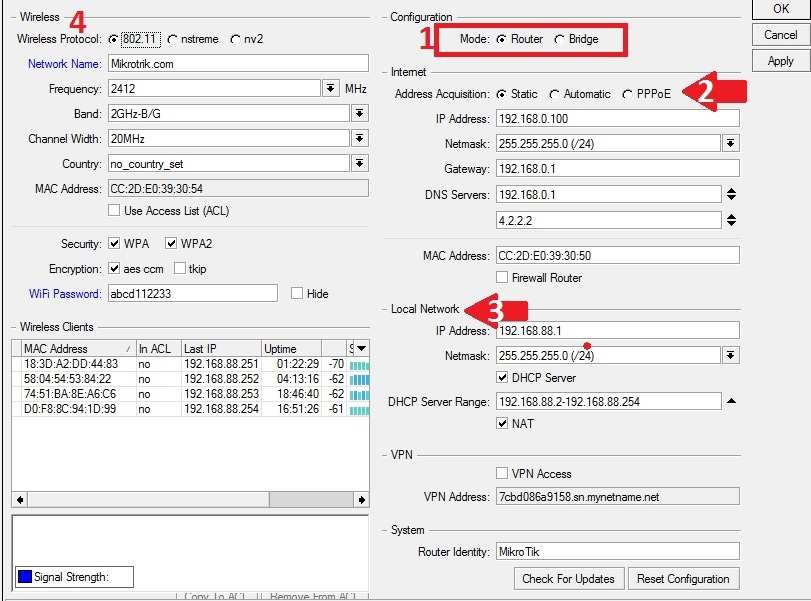Click the Router Identity field
811x601 pixels.
(618, 551)
